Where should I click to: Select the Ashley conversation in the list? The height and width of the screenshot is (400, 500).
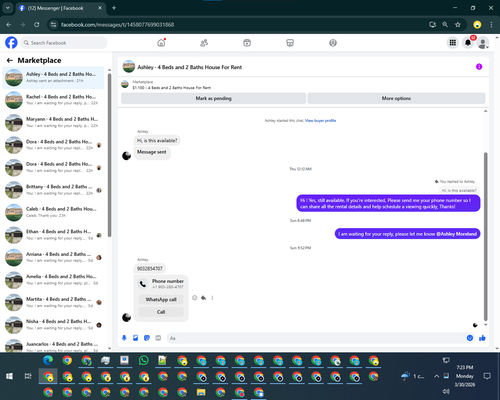point(53,77)
